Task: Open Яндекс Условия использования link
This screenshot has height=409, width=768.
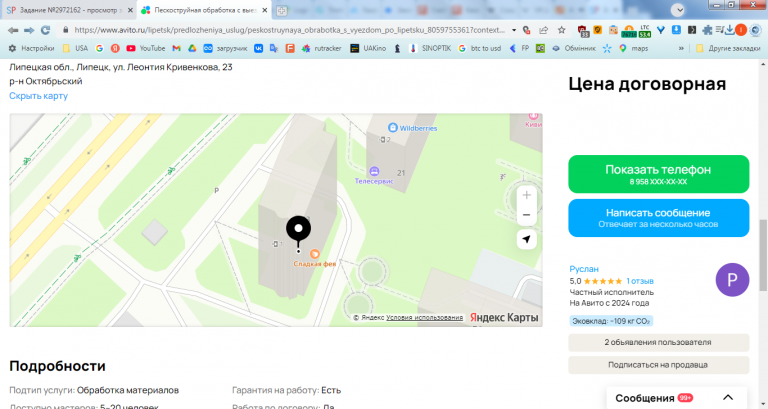Action: 424,317
